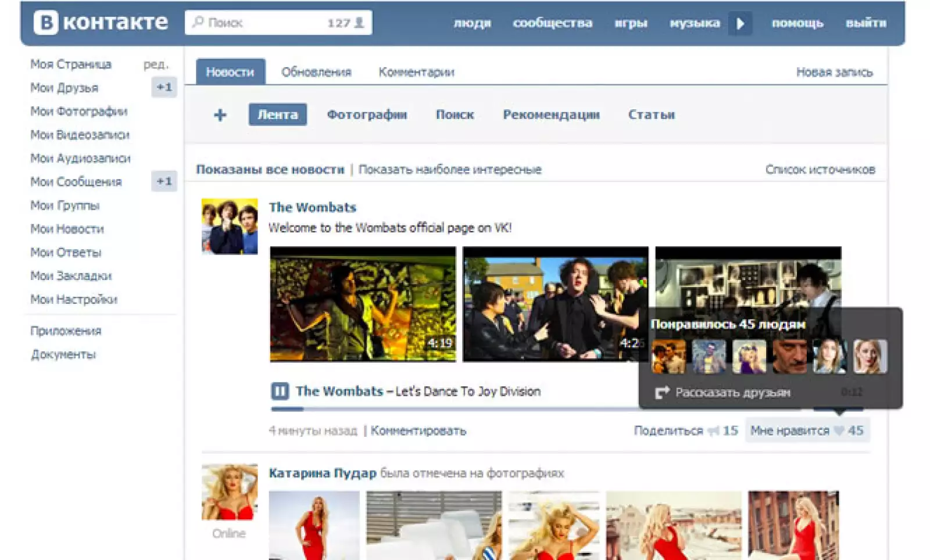Show the most interesting news
This screenshot has height=560, width=930.
point(450,170)
